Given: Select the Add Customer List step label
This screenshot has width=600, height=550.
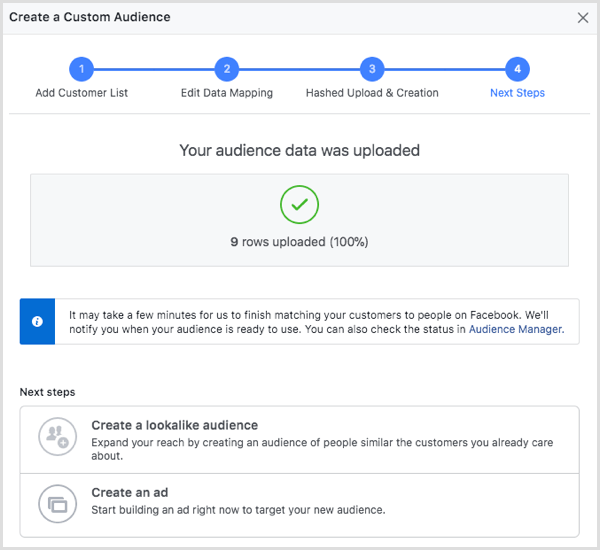Looking at the screenshot, I should 82,93.
